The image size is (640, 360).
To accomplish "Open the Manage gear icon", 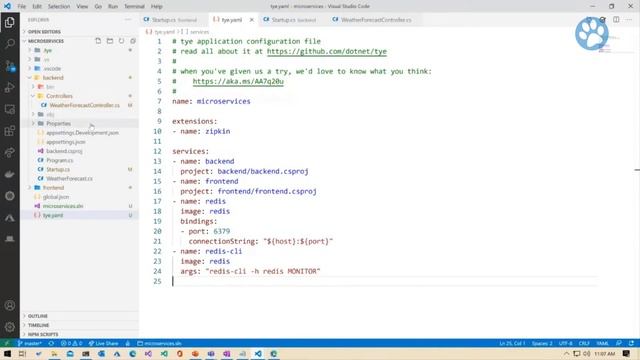I will 10,327.
